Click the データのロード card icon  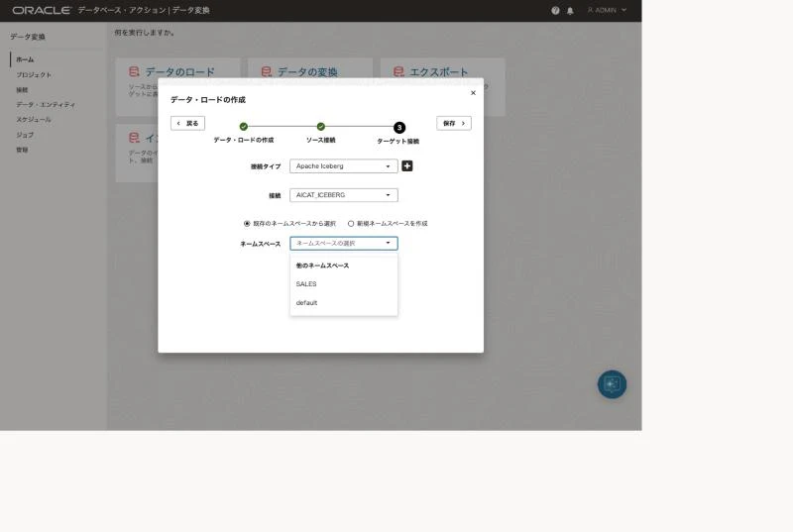pos(134,71)
